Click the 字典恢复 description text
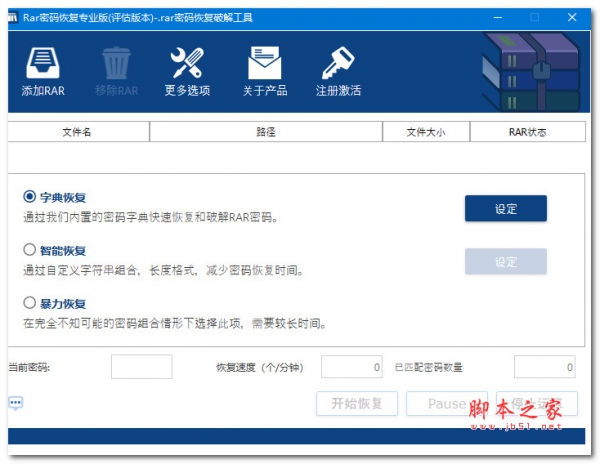Image resolution: width=600 pixels, height=464 pixels. click(151, 218)
